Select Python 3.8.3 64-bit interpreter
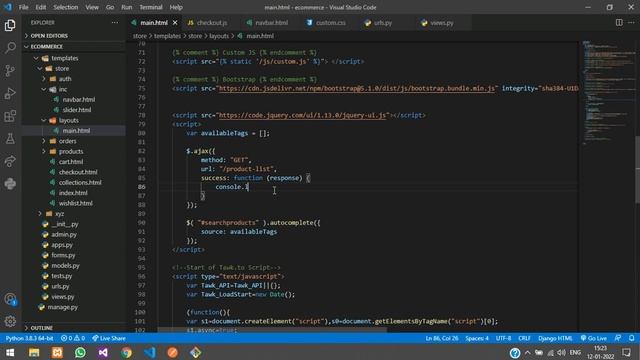Image resolution: width=640 pixels, height=360 pixels. point(29,338)
